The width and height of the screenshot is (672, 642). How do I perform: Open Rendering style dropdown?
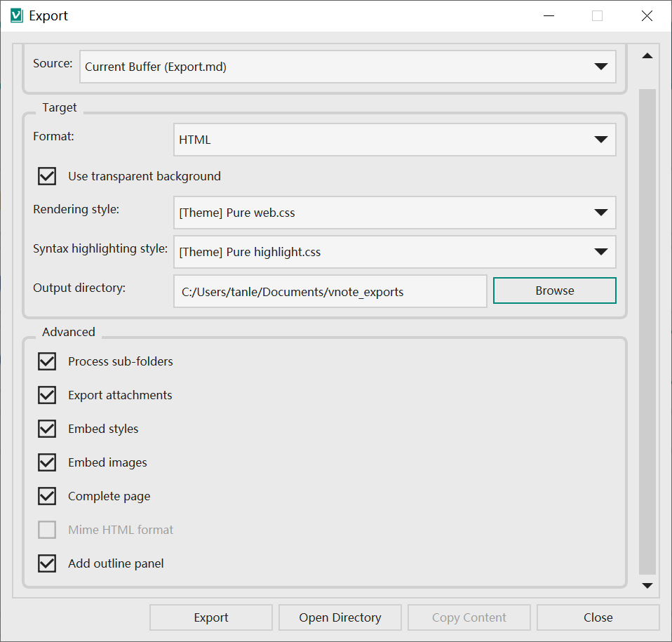click(x=395, y=213)
